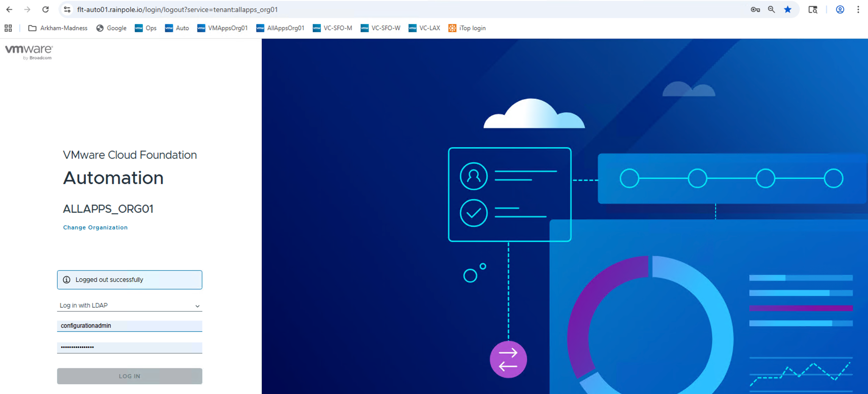This screenshot has height=394, width=868.
Task: Open the AllAppsOrg01 bookmark
Action: [280, 28]
